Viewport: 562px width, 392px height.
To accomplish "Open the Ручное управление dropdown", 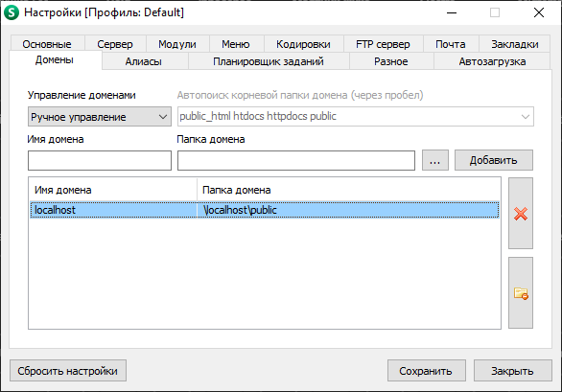I will pyautogui.click(x=100, y=117).
